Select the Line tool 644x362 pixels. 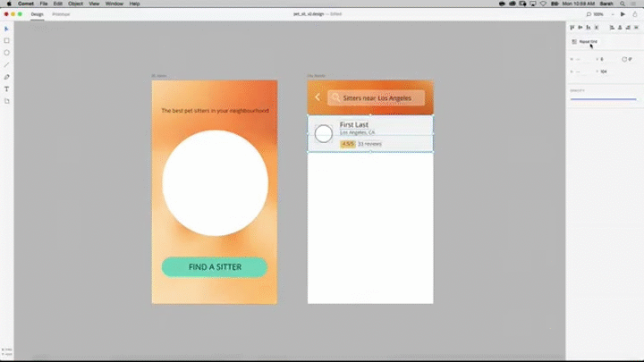[x=7, y=65]
